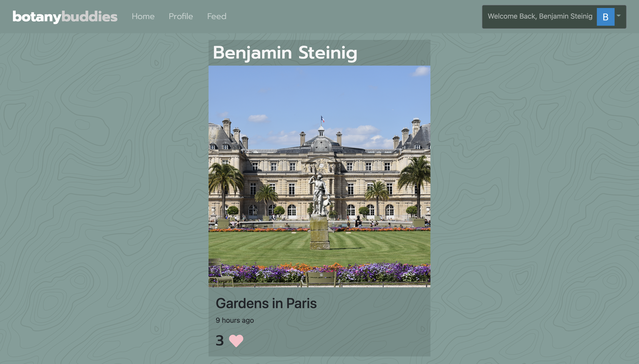The image size is (639, 364).
Task: Click the botanybuddies logo
Action: coord(65,17)
